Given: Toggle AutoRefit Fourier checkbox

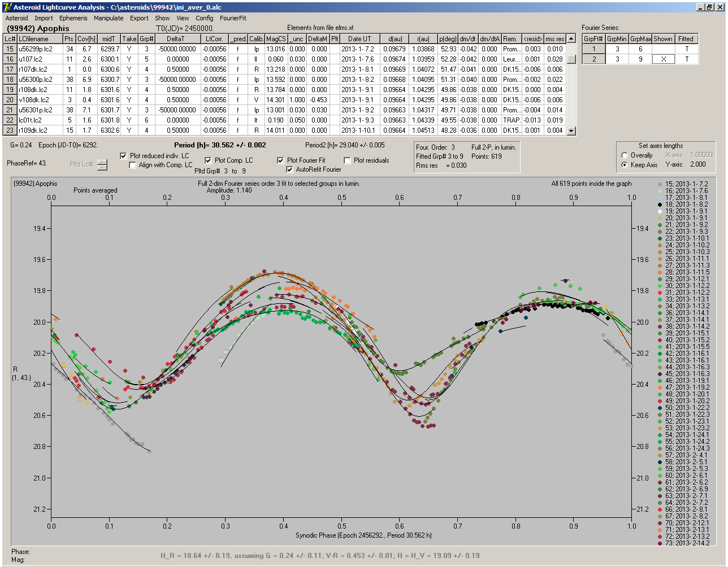Looking at the screenshot, I should tap(289, 169).
